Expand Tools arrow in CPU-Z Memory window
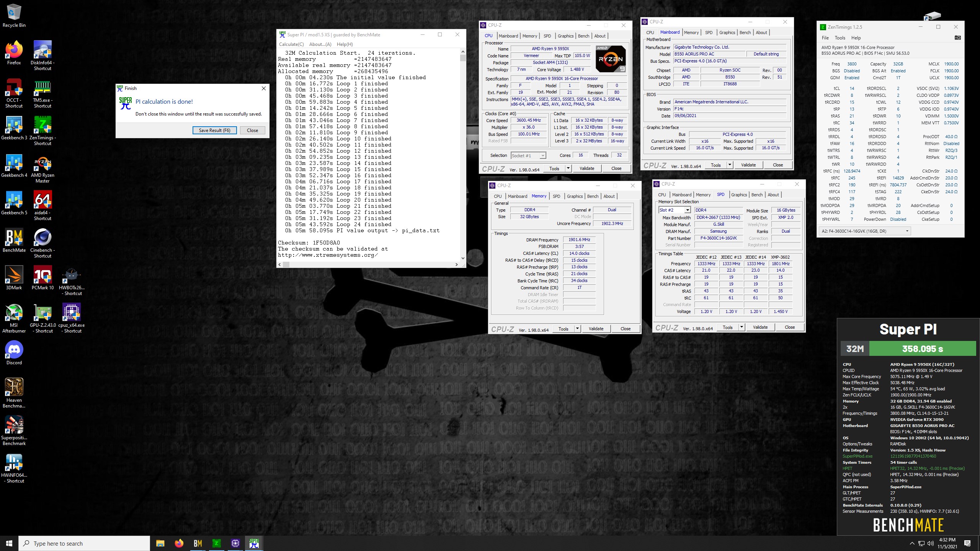This screenshot has height=551, width=980. (x=577, y=329)
